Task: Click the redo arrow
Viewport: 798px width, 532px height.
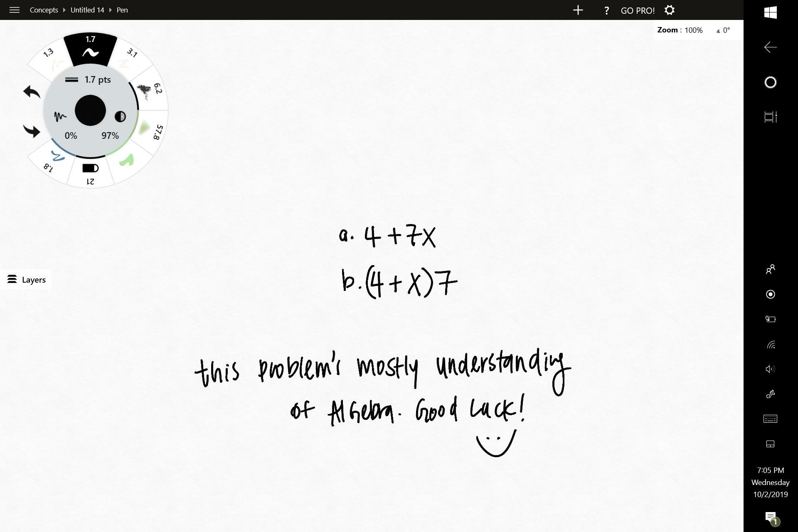Action: (x=32, y=131)
